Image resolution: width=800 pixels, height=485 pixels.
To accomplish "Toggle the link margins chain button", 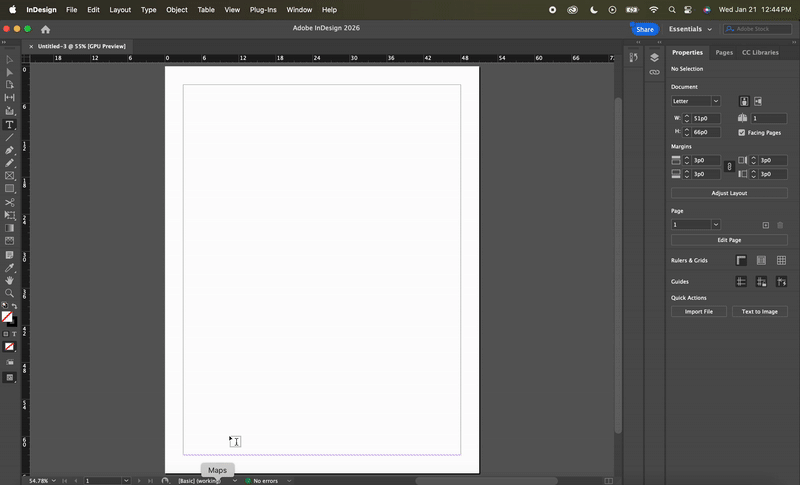I will pyautogui.click(x=729, y=167).
